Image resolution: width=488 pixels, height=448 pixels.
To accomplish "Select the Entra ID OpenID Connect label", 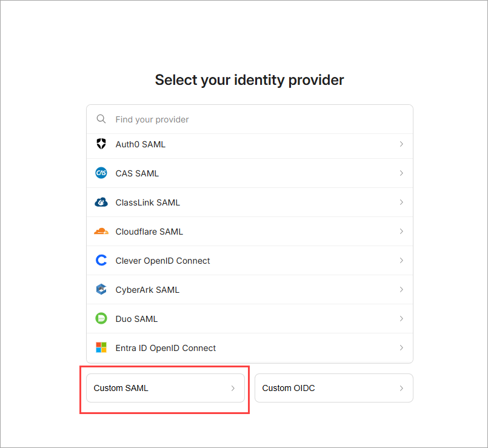I will pyautogui.click(x=165, y=348).
